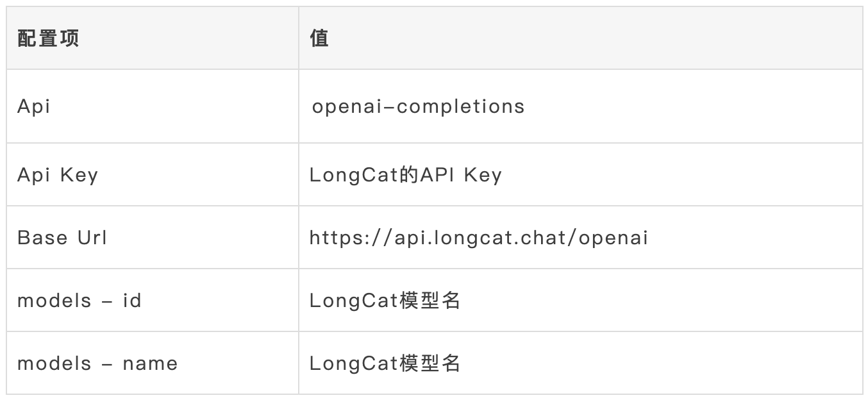Select the LongCat模型名 value for models - id
Viewport: 868px width, 400px height.
[385, 300]
